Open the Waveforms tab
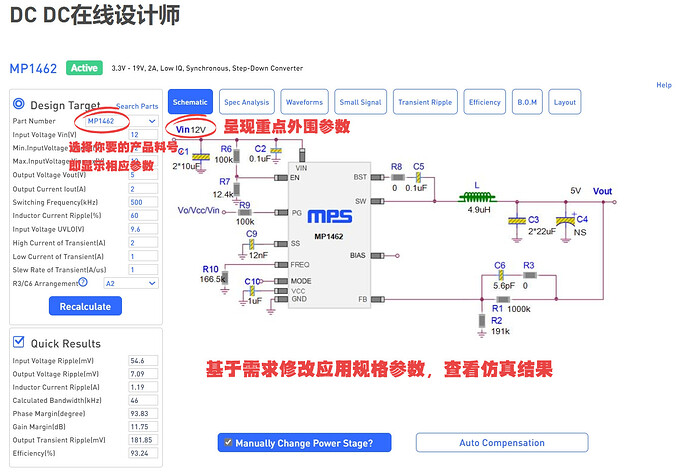 (304, 102)
